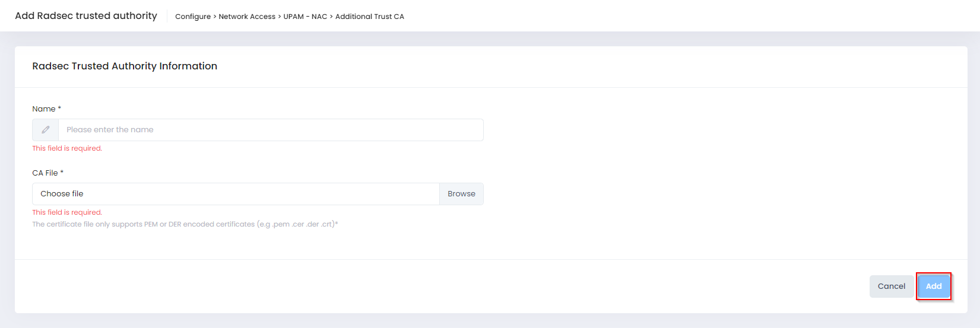Go to Configure in the breadcrumb
Viewport: 980px width, 328px height.
(192, 17)
